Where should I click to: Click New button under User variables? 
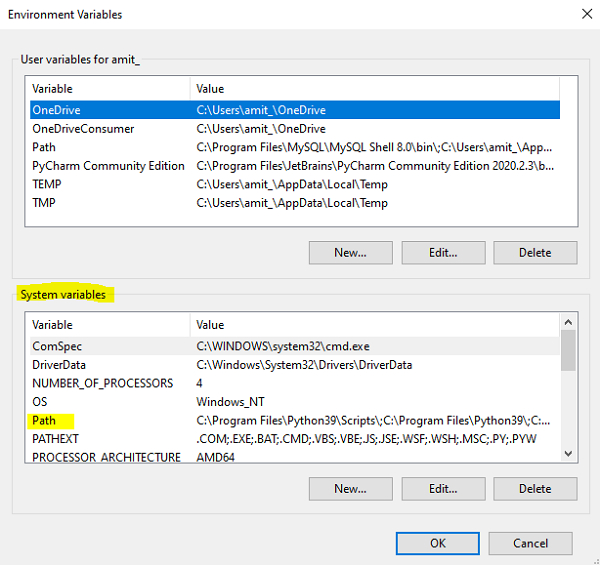coord(350,252)
